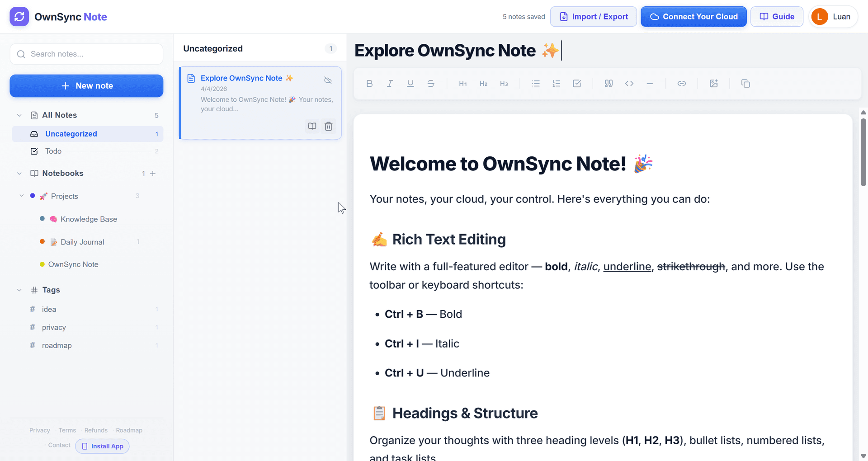Open the Contact link
Screen dimensions: 868x461
coord(59,445)
